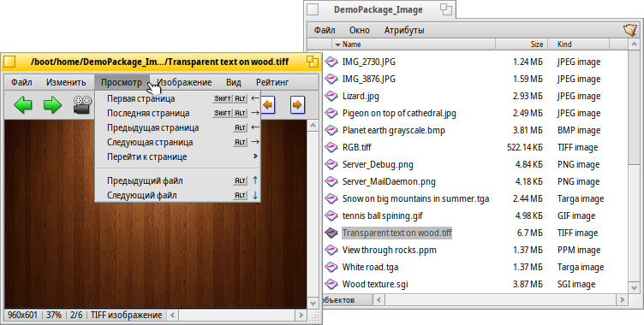Screen dimensions: 644x325
Task: Open the Рейтинг menu
Action: pos(272,82)
